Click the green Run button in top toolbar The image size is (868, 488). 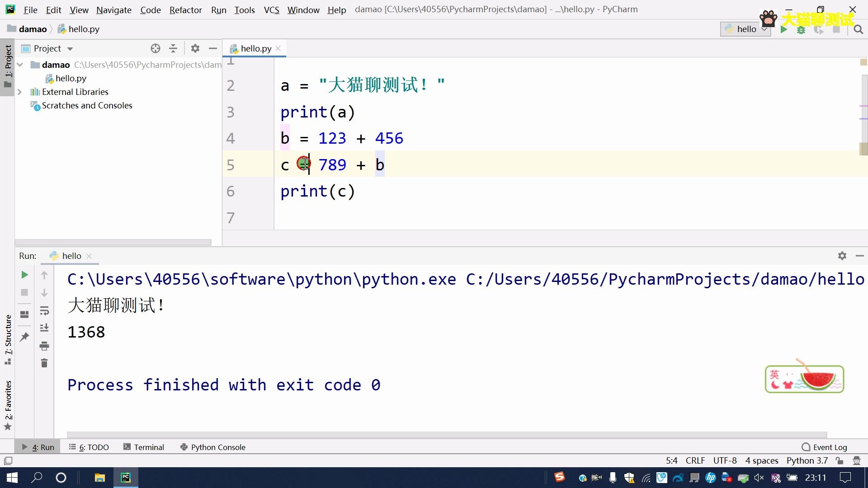pyautogui.click(x=784, y=29)
